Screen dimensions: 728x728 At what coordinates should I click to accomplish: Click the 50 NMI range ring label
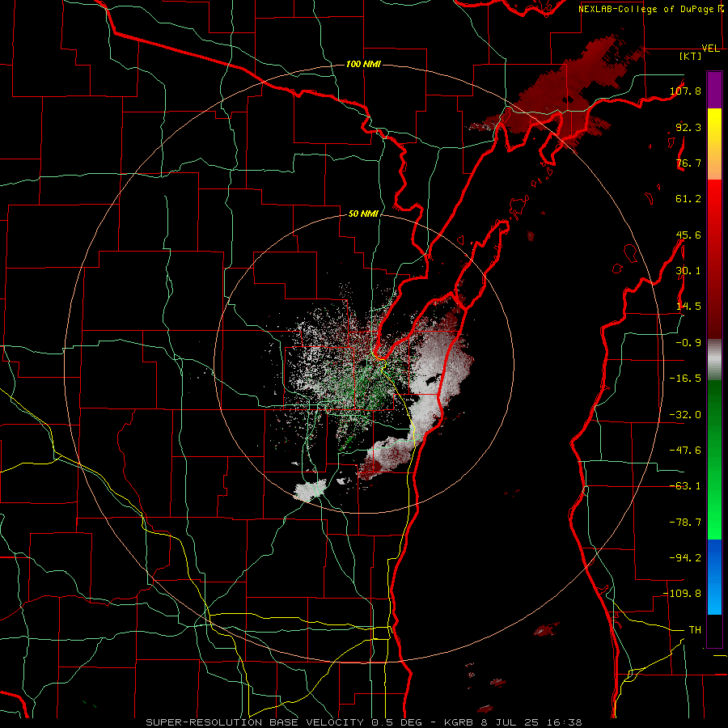(x=363, y=214)
